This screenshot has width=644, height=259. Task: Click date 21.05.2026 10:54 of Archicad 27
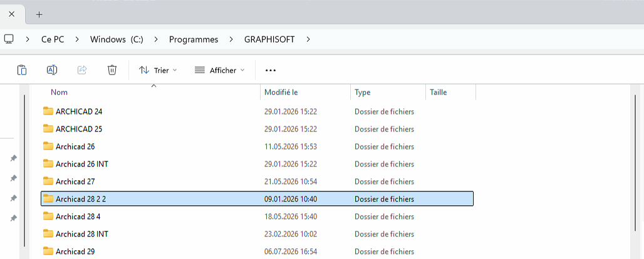tap(291, 181)
